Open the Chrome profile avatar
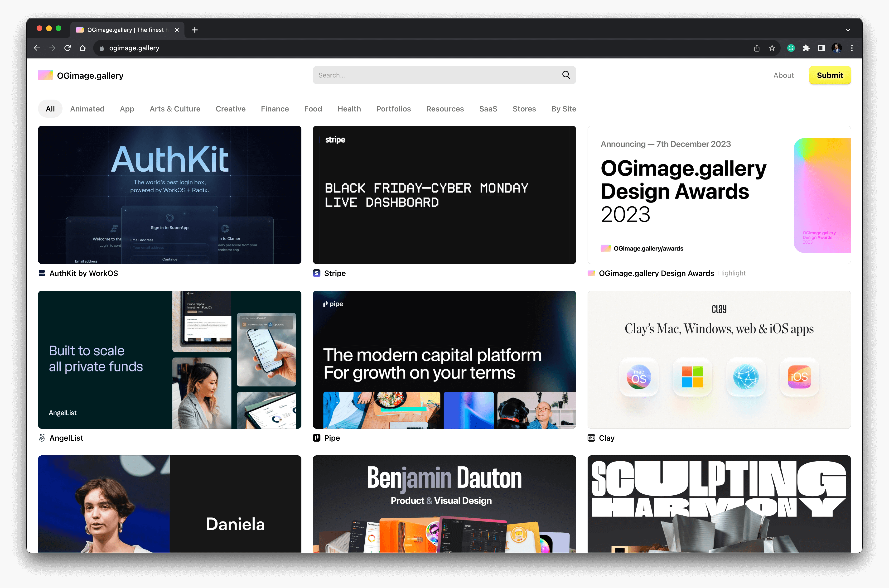Image resolution: width=889 pixels, height=588 pixels. tap(836, 48)
